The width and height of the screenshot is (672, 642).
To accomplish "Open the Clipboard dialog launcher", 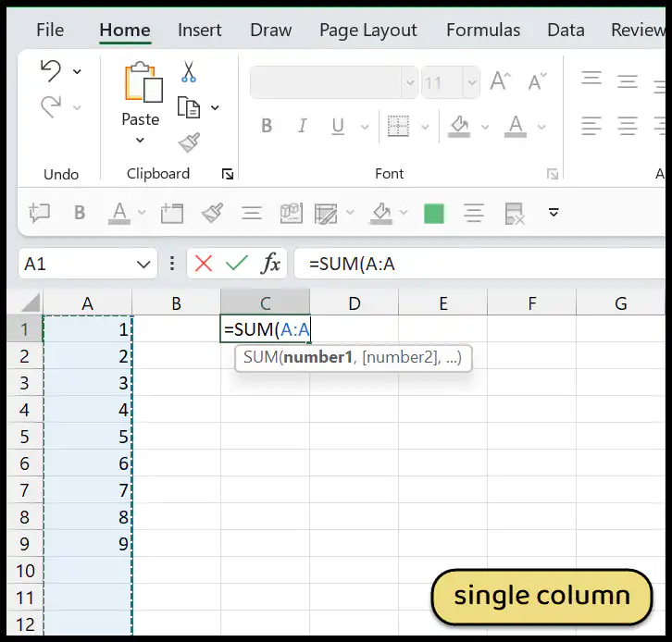I will tap(227, 174).
